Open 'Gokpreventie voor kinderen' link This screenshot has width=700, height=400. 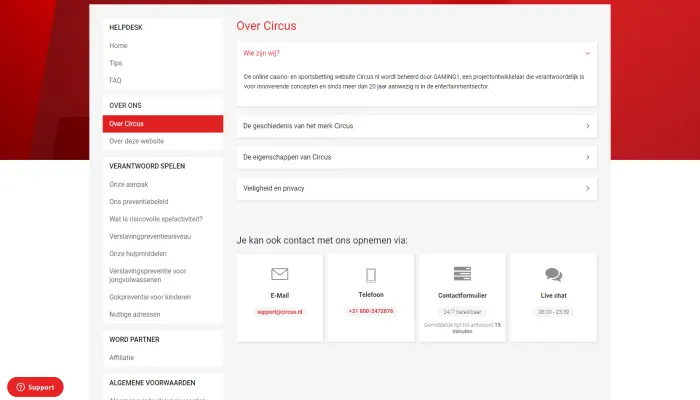coord(150,297)
